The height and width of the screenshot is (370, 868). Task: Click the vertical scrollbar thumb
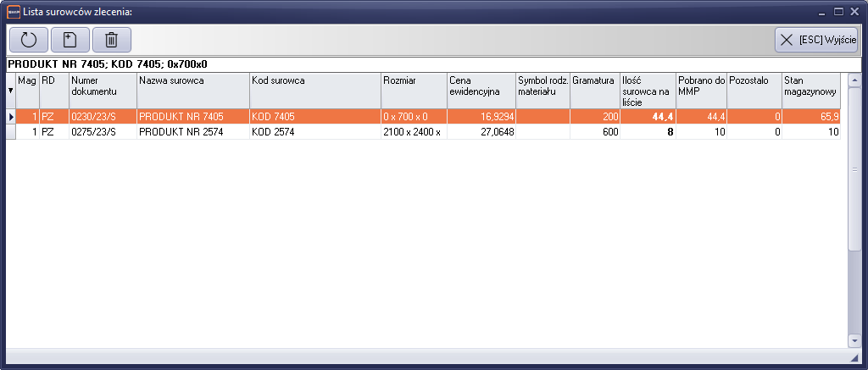pyautogui.click(x=854, y=169)
